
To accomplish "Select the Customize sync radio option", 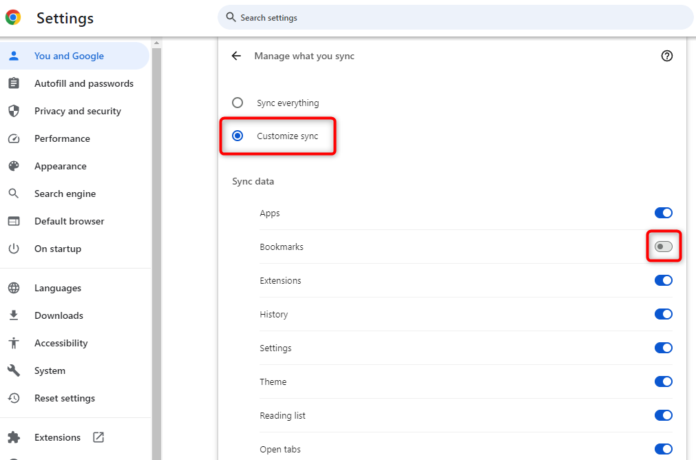I will click(237, 136).
